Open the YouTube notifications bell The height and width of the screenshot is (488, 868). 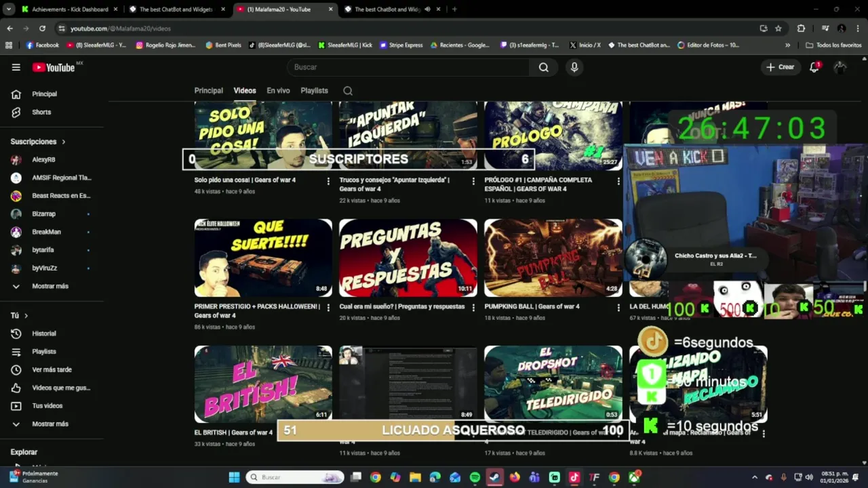pos(814,67)
